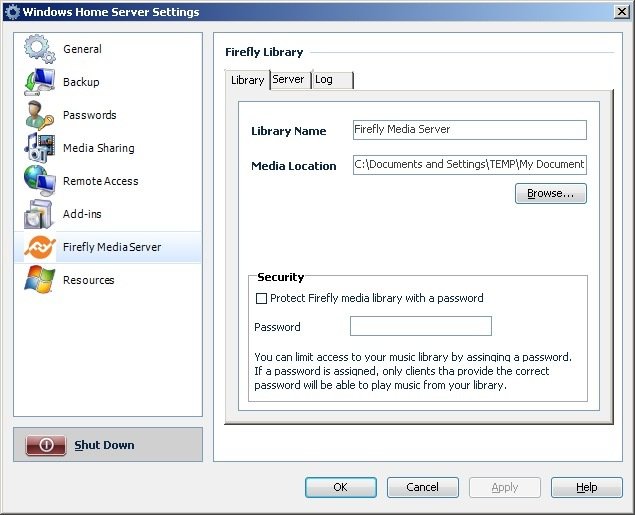This screenshot has width=635, height=515.
Task: Switch to the Server tab
Action: [x=290, y=79]
